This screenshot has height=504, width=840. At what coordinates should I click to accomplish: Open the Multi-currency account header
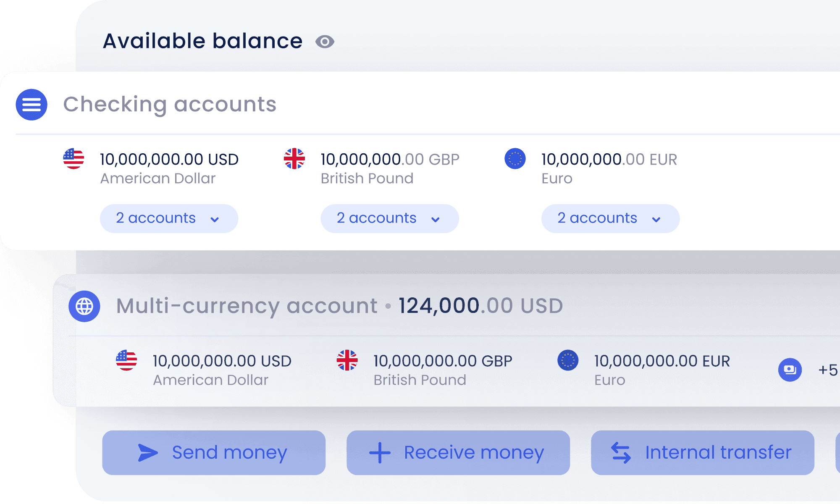point(339,306)
